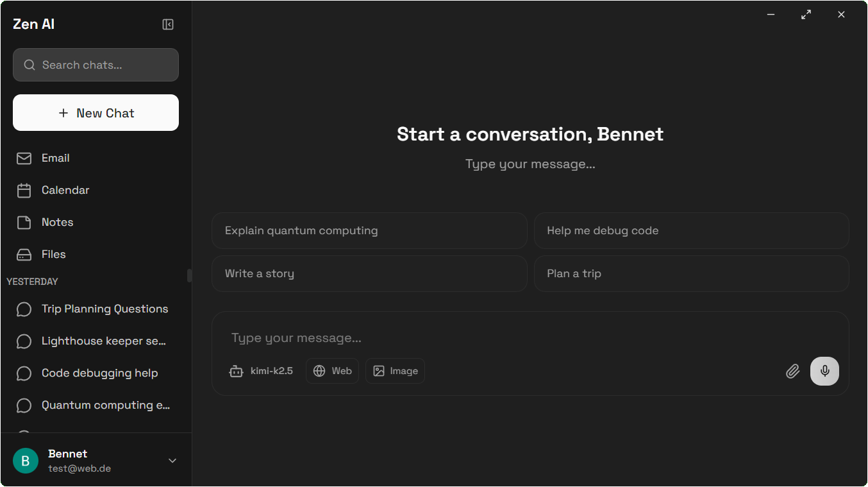Open Code debugging help chat
The image size is (868, 487).
[x=96, y=373]
